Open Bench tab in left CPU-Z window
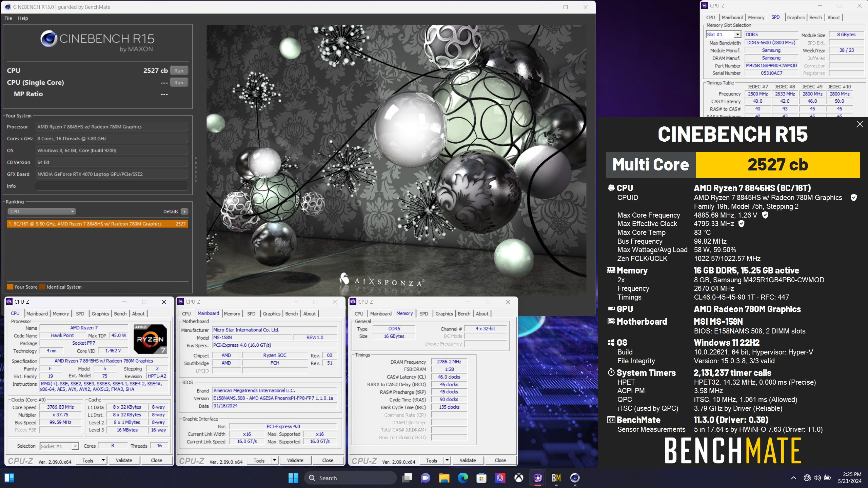868x488 pixels. [120, 314]
